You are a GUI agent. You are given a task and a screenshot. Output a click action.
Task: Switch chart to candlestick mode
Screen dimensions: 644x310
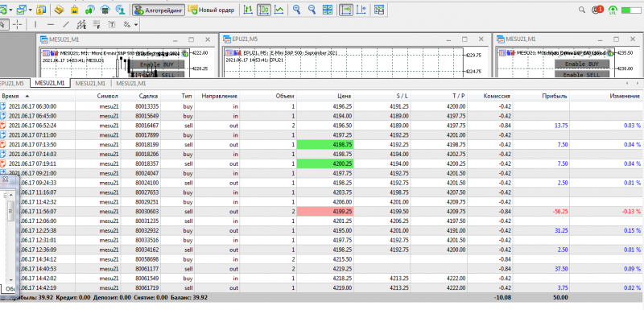[x=264, y=10]
